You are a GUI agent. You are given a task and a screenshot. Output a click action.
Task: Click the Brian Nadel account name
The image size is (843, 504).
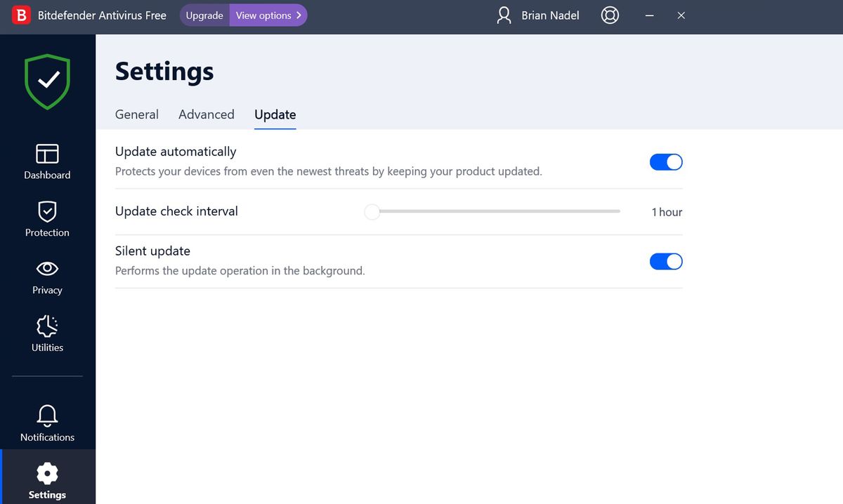[550, 15]
